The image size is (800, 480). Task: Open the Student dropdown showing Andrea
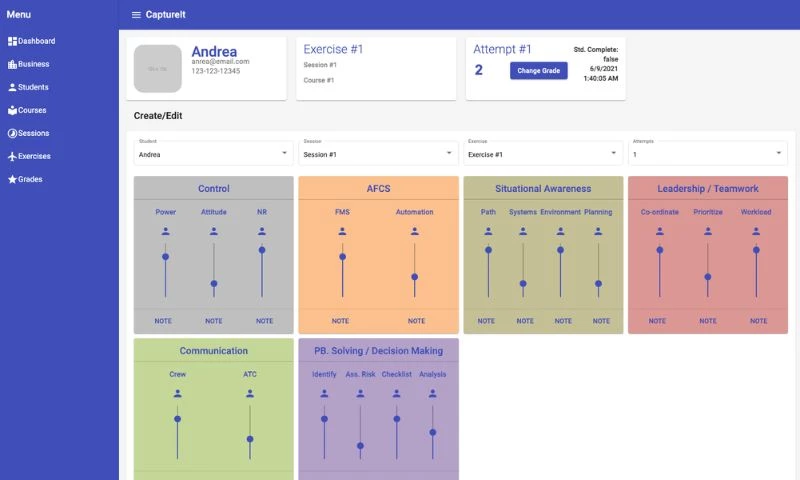(x=213, y=154)
